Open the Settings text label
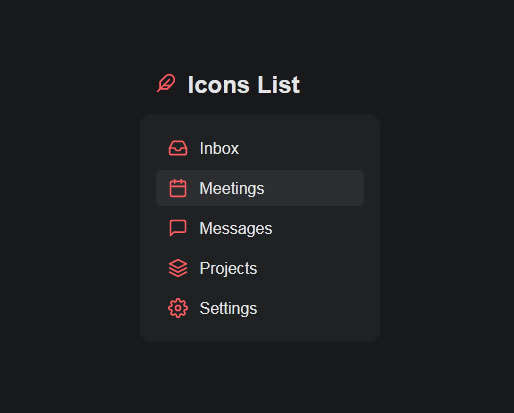 [x=228, y=309]
